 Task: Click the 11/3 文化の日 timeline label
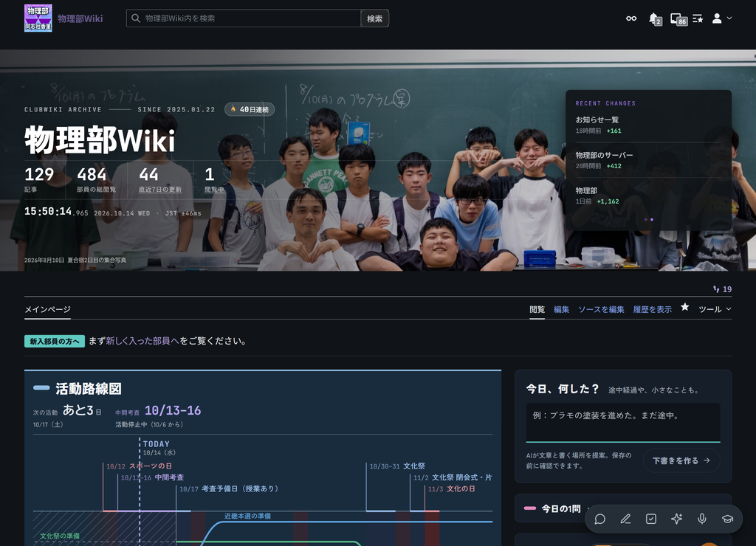tap(452, 488)
